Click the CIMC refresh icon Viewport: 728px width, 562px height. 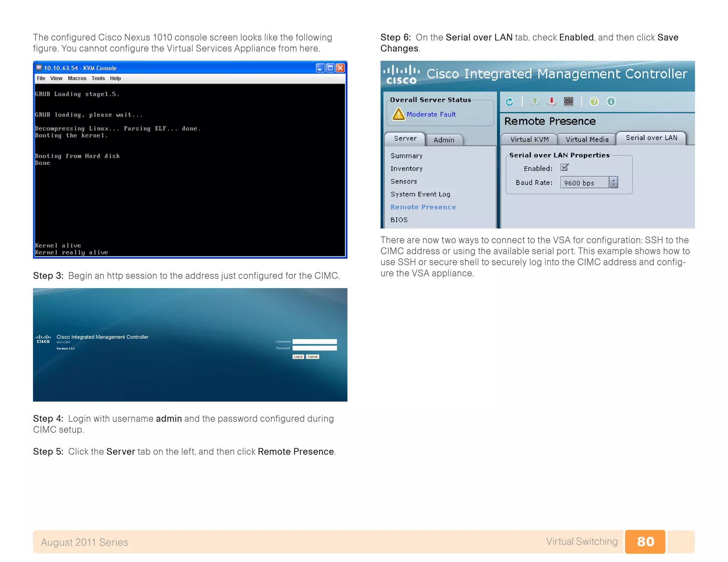point(509,102)
